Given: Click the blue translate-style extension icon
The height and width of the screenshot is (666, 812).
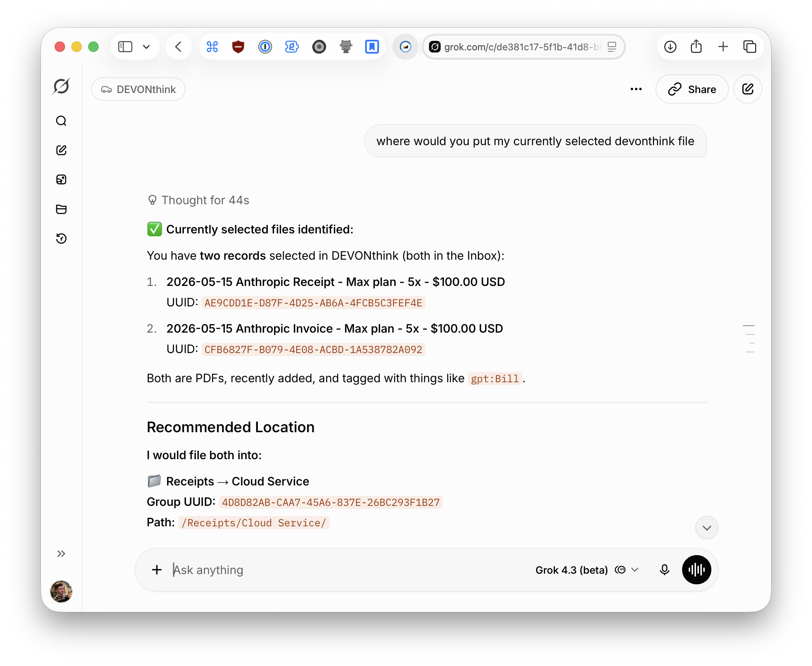Looking at the screenshot, I should pyautogui.click(x=292, y=47).
